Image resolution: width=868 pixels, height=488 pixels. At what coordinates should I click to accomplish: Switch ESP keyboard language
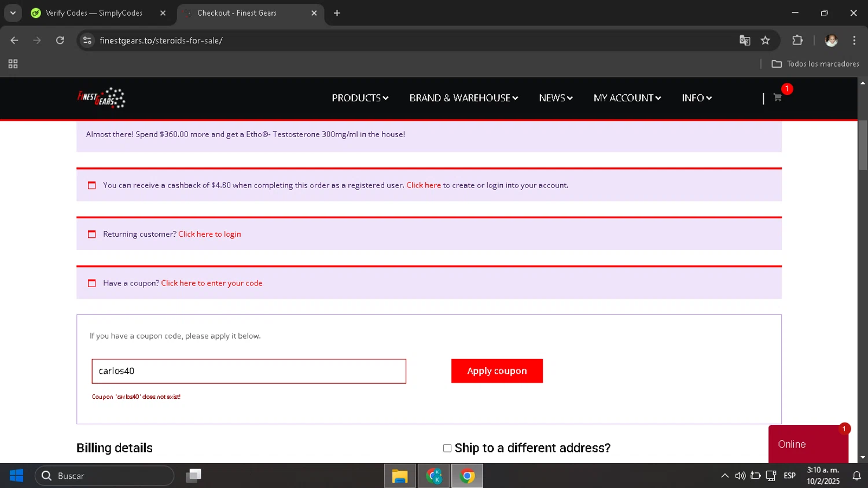point(789,476)
